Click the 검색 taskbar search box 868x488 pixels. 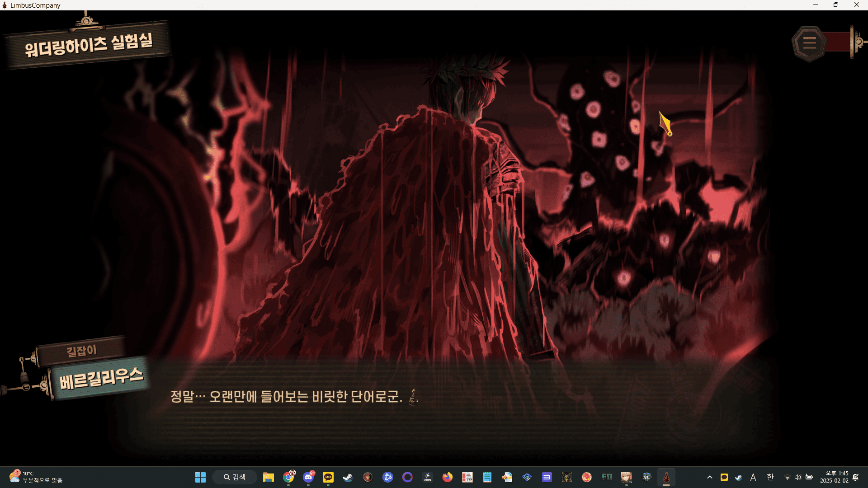tap(235, 477)
